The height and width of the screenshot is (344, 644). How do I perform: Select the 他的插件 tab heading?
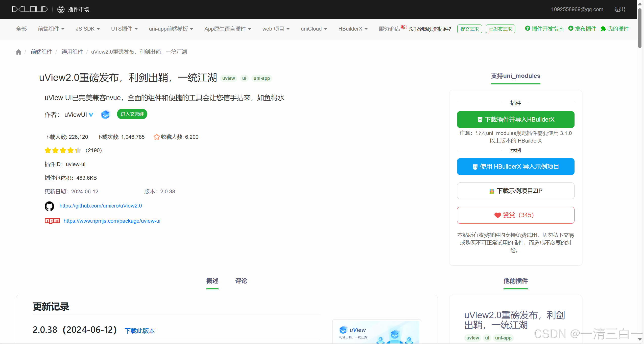pos(515,281)
